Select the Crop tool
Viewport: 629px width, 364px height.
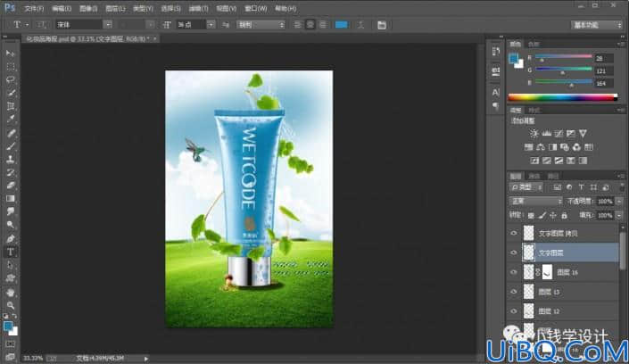(x=11, y=106)
